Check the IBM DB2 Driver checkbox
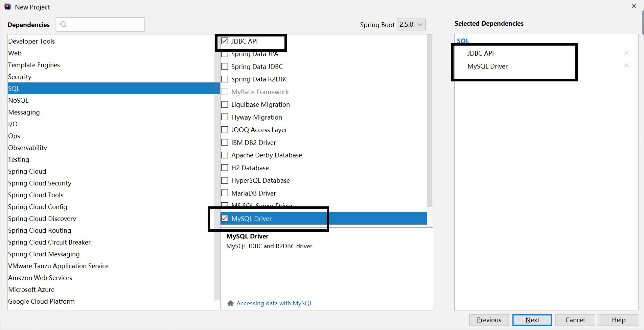Image resolution: width=644 pixels, height=330 pixels. [225, 143]
